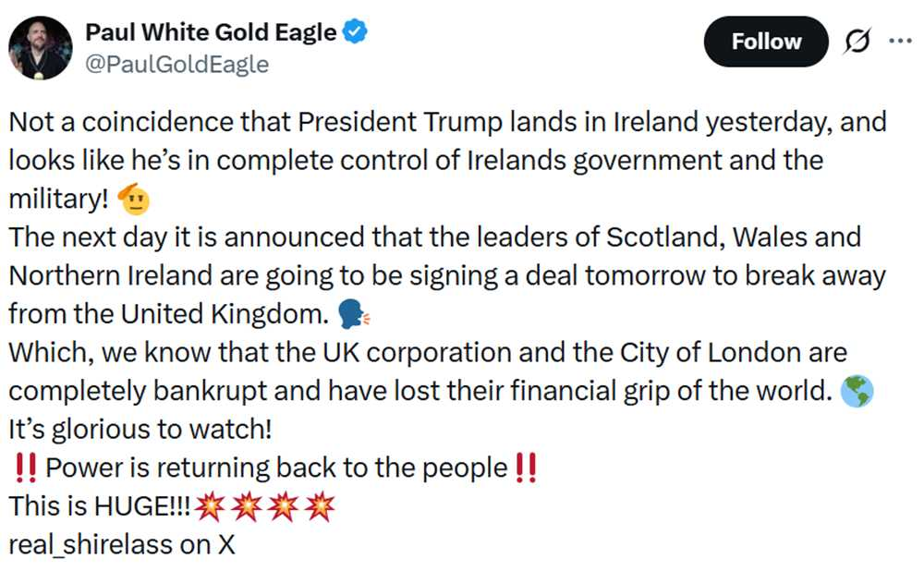The height and width of the screenshot is (571, 924).
Task: Click the speaking head emoji after Kingdom
Action: 353,313
